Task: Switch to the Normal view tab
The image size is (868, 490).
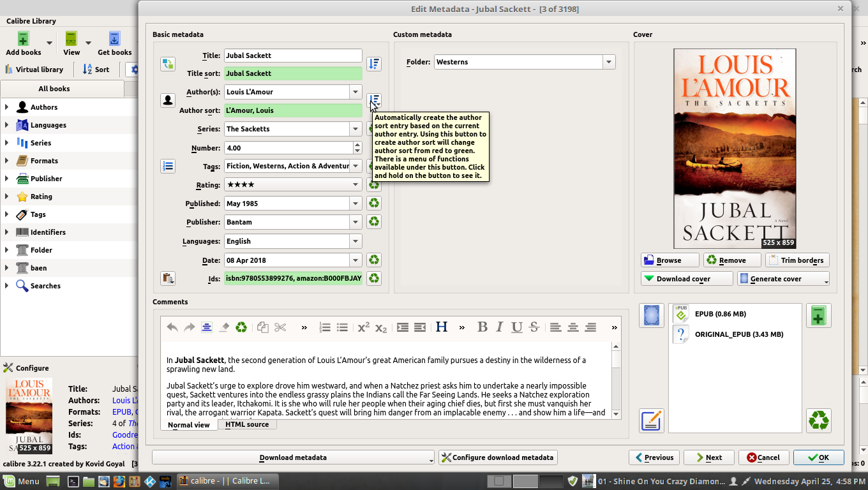Action: tap(189, 425)
